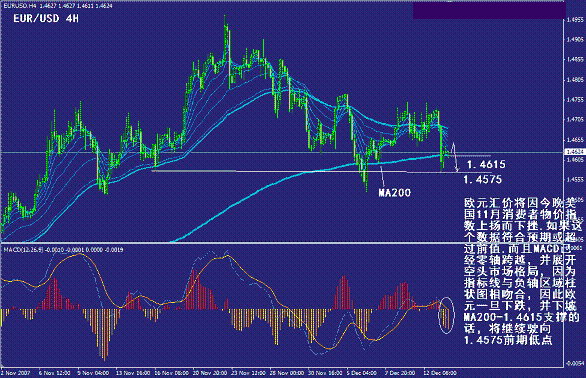The width and height of the screenshot is (586, 378).
Task: Click the '6 Nov 12:00' time label
Action: click(x=55, y=373)
